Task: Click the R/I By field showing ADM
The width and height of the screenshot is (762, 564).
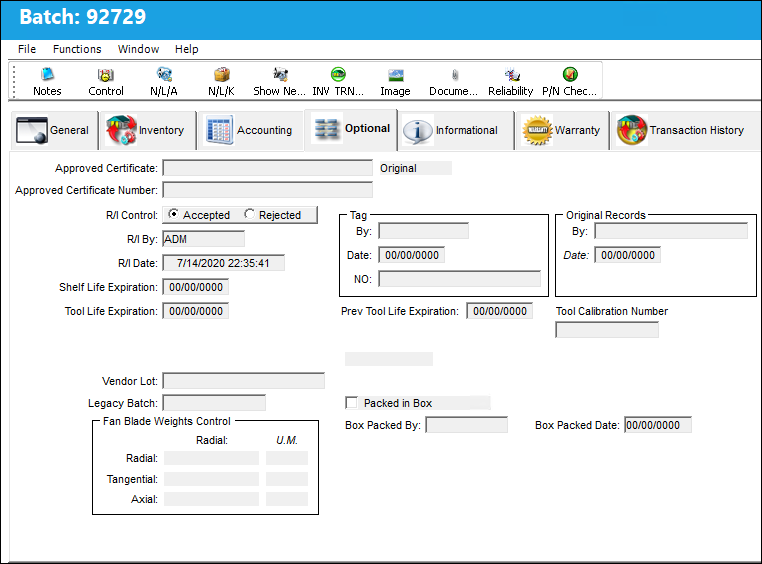Action: coord(204,239)
